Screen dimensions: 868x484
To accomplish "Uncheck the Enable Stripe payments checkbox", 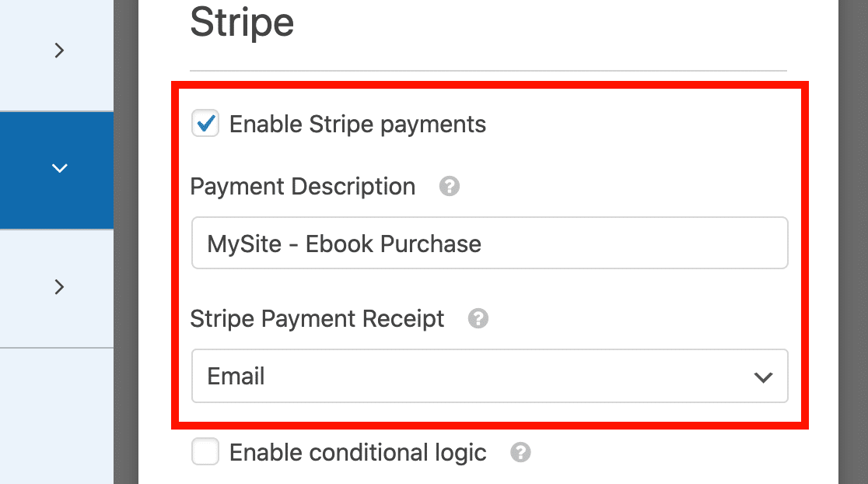I will [x=205, y=123].
